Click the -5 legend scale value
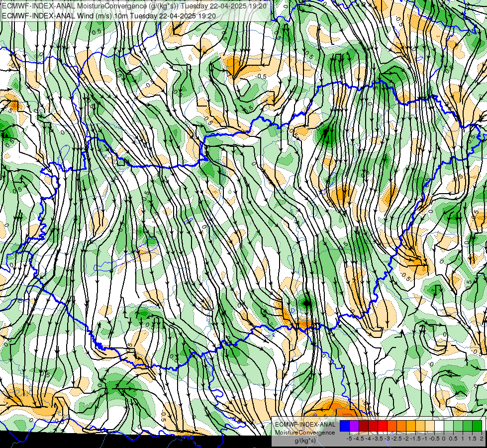Viewport: 487px width, 448px height. (x=349, y=439)
